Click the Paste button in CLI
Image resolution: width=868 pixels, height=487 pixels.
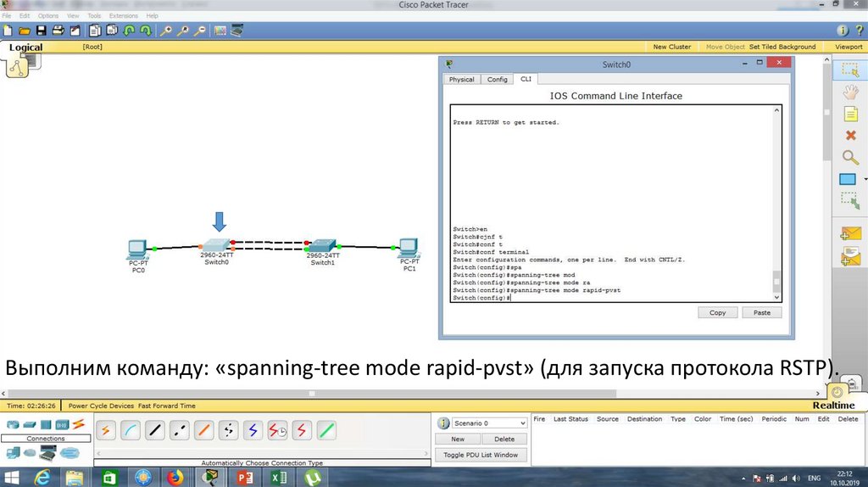(x=761, y=312)
